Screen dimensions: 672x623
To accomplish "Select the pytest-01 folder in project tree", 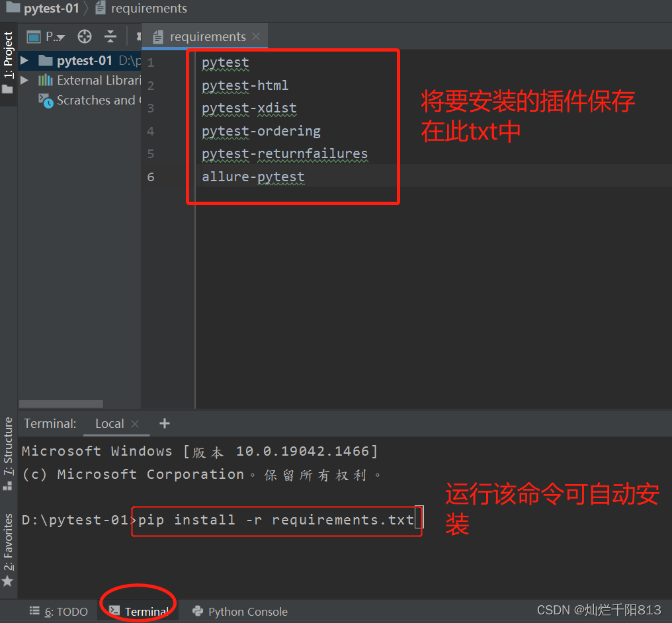I will tap(85, 60).
